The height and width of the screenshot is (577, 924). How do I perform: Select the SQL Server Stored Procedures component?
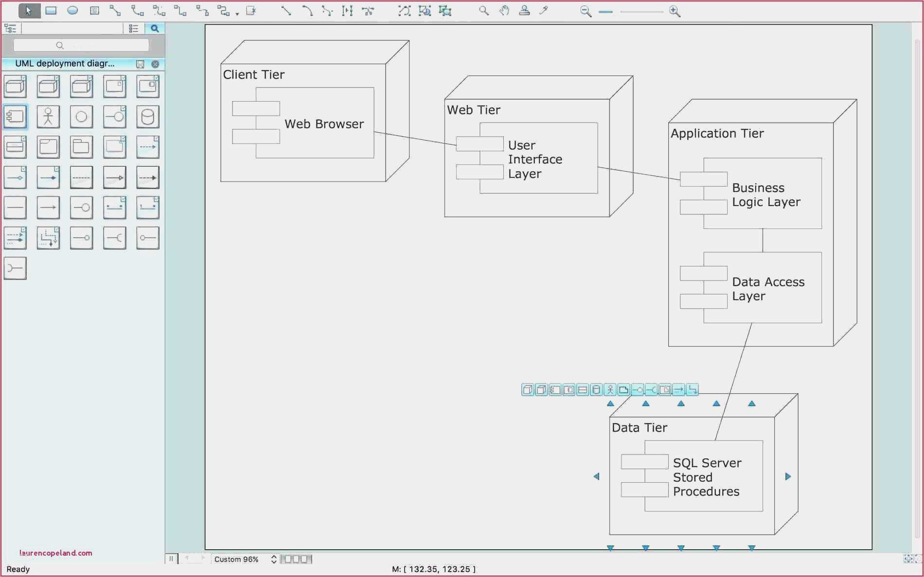pyautogui.click(x=692, y=476)
